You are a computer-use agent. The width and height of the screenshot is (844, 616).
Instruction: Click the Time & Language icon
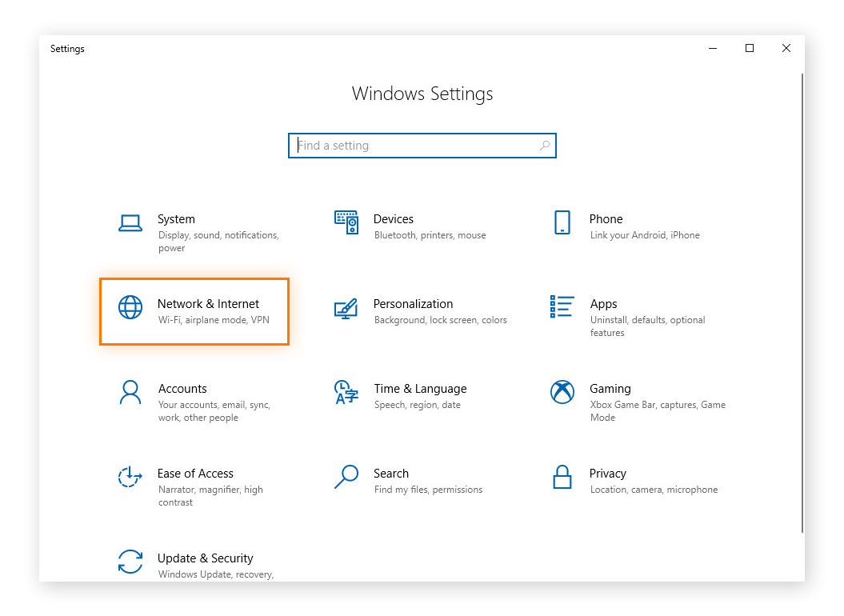point(346,392)
